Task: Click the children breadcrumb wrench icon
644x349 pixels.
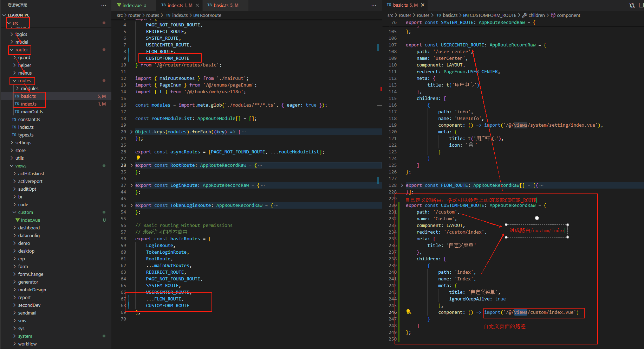Action: pos(525,15)
